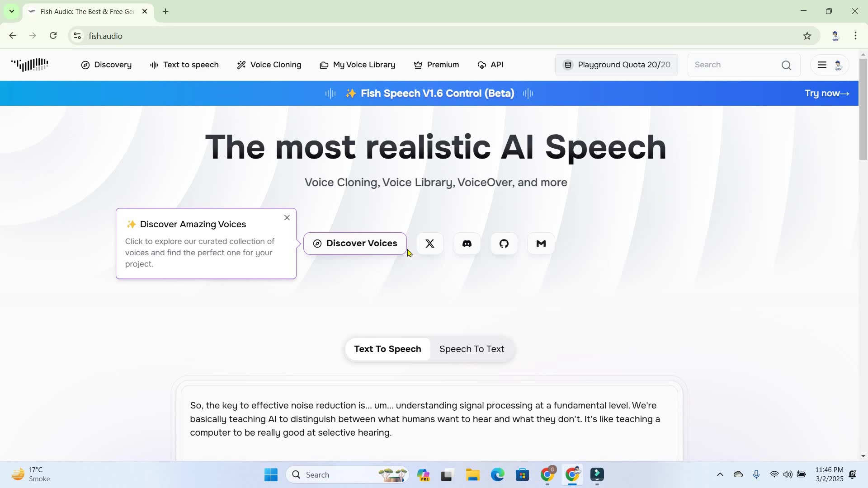Select the Text To Speech tab
Screen dimensions: 868x488
[387, 349]
